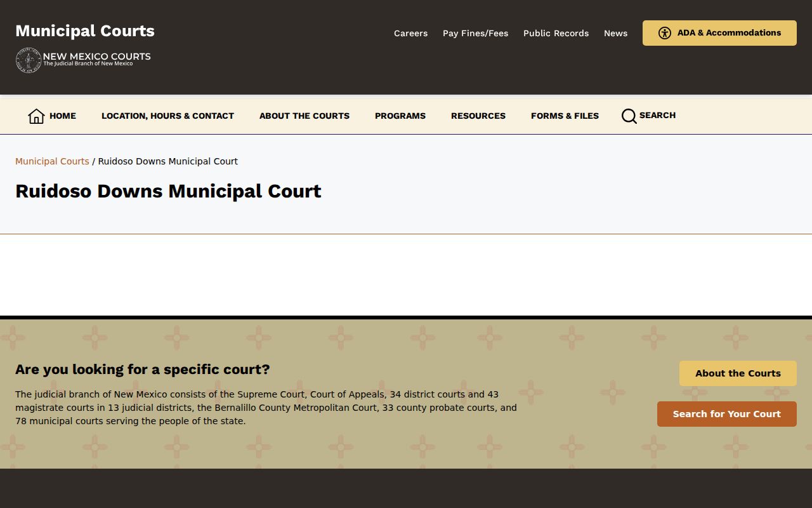Click the ADA & Accommodations button
Image resolution: width=812 pixels, height=508 pixels.
pyautogui.click(x=719, y=33)
